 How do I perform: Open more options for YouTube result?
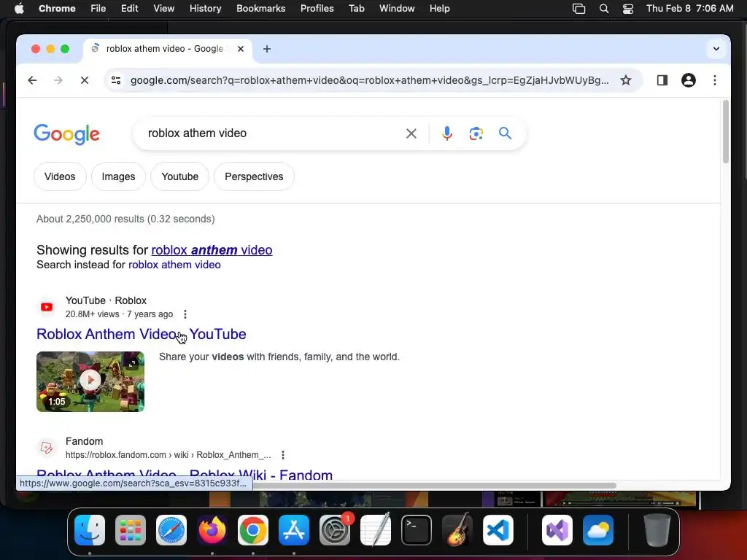point(185,314)
